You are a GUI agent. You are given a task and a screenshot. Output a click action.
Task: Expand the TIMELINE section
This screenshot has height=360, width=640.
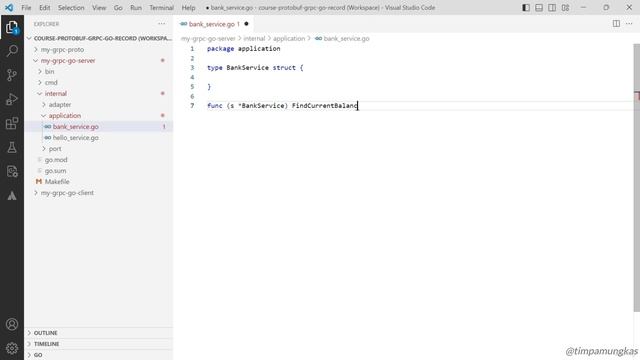point(99,344)
